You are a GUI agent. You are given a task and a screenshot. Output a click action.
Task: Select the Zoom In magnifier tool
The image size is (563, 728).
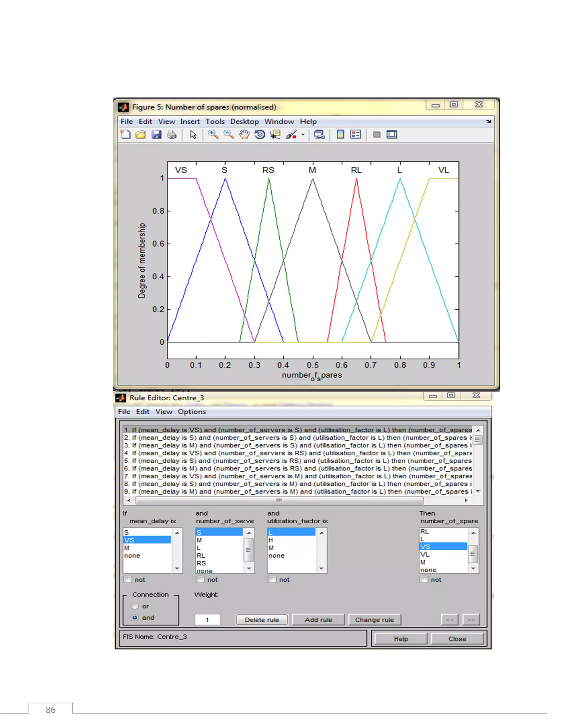(213, 134)
